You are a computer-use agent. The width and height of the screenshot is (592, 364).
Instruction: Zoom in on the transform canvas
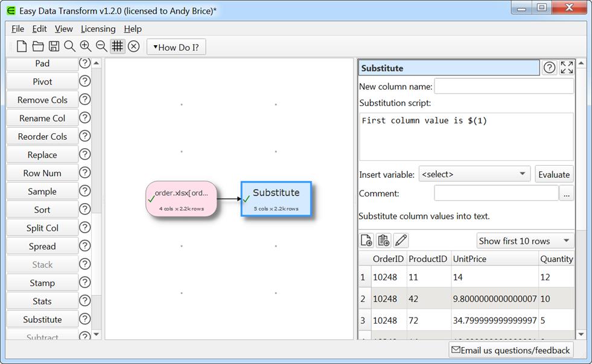click(x=85, y=46)
